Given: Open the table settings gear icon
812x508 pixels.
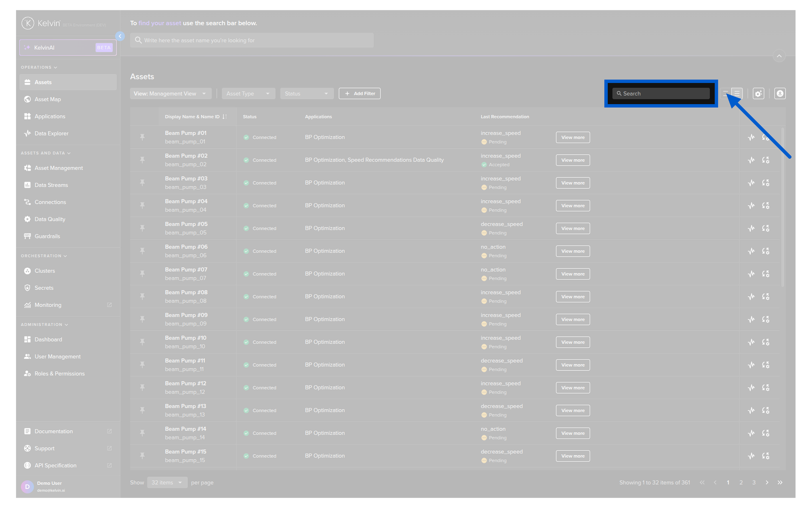Looking at the screenshot, I should click(x=758, y=94).
